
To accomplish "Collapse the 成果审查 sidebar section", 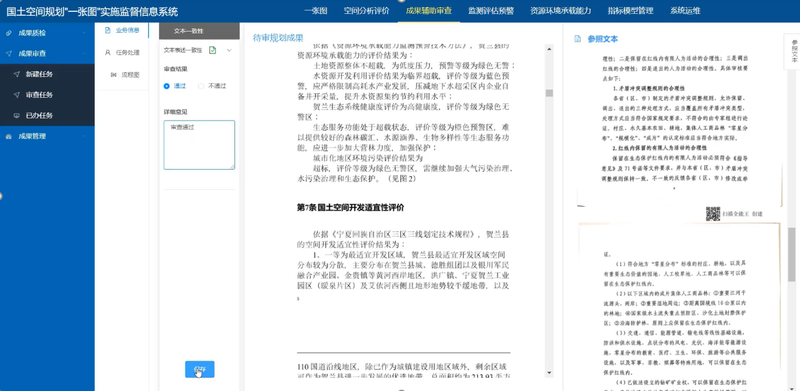I will click(x=84, y=54).
